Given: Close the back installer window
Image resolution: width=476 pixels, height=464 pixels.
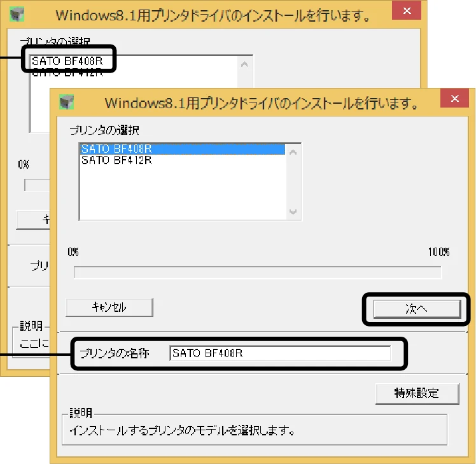Looking at the screenshot, I should tap(407, 11).
